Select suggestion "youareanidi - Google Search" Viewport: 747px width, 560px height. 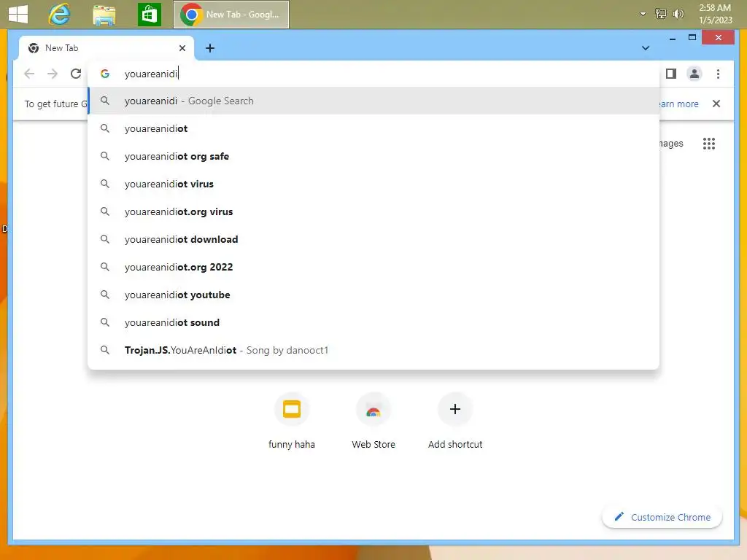pos(373,101)
